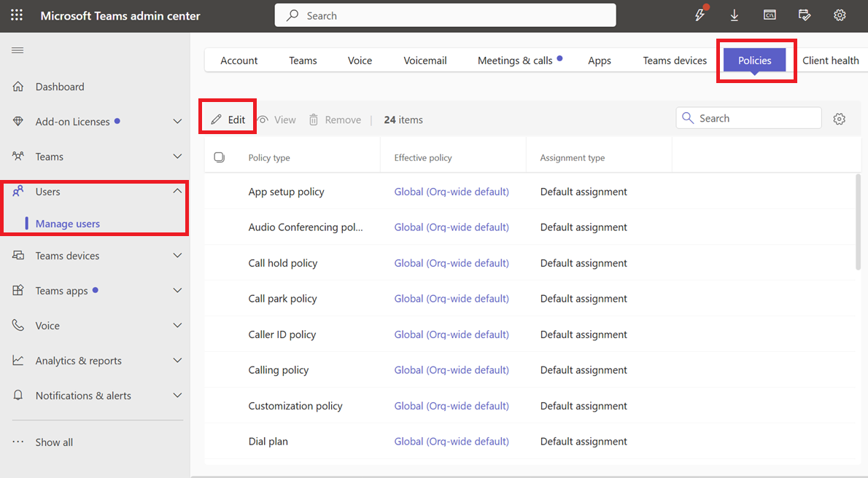Screen dimensions: 868x478
Task: Switch to the Apps tab
Action: (x=600, y=60)
